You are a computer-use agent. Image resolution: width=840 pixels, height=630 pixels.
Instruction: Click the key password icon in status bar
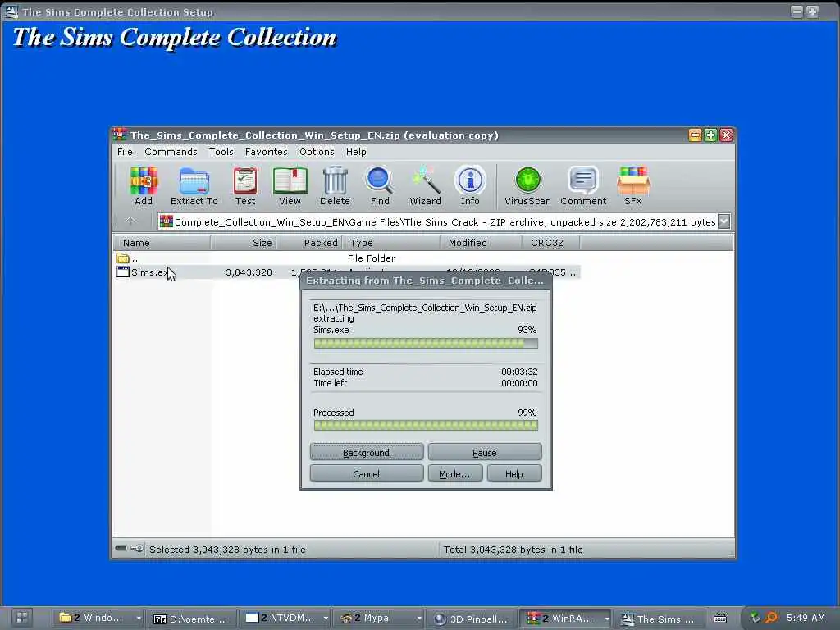(137, 549)
